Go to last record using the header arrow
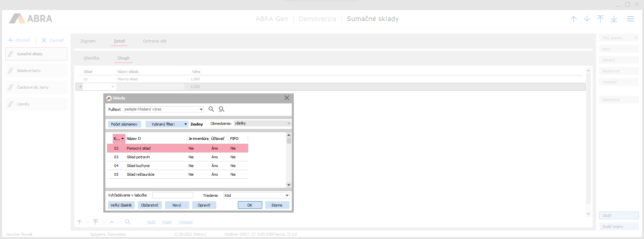This screenshot has height=239, width=644. point(613,19)
